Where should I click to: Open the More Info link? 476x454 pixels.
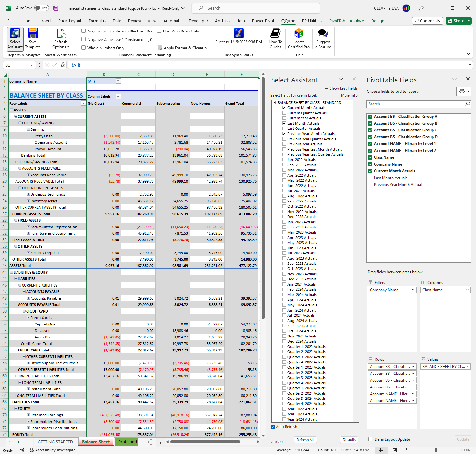349,95
